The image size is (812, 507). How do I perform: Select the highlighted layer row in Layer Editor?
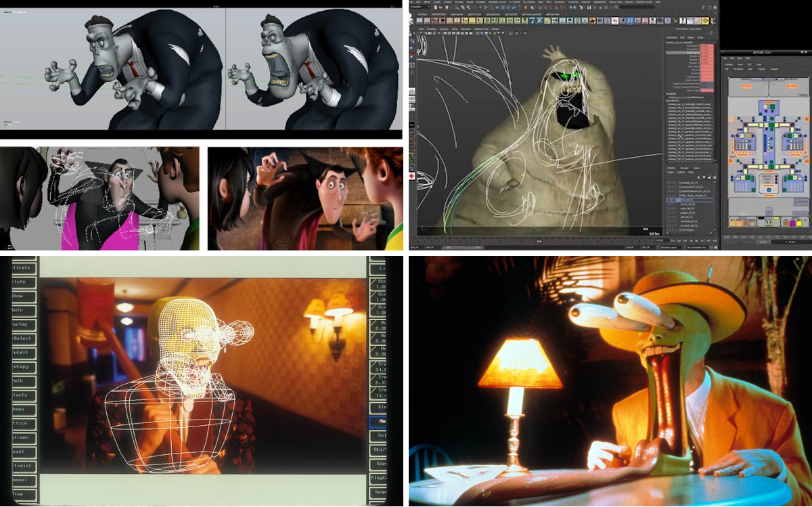[689, 201]
